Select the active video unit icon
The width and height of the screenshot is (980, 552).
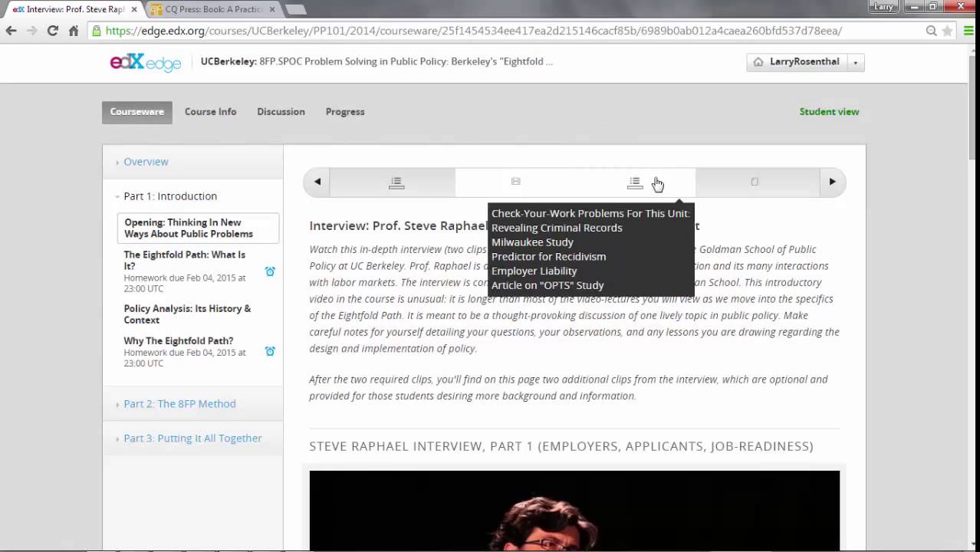pos(515,182)
